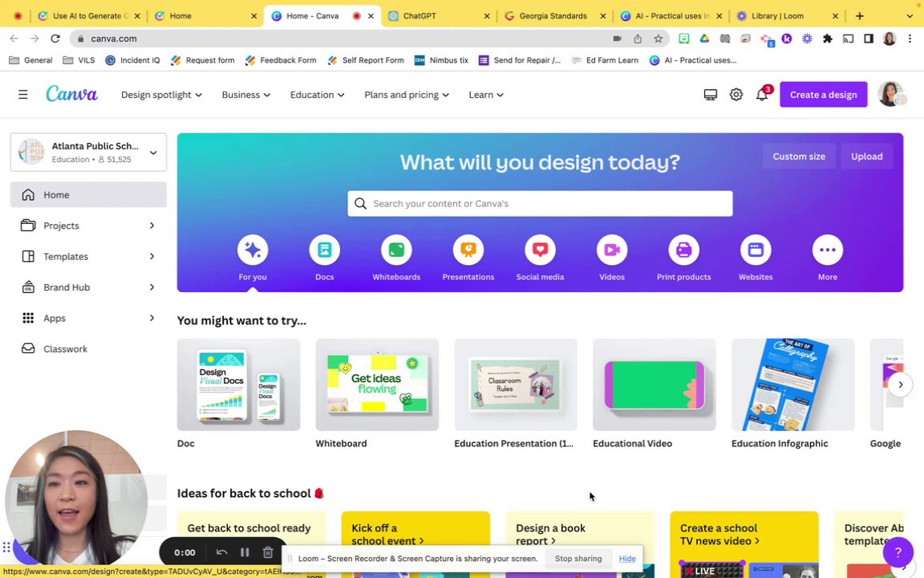
Task: Open the Social media category icon
Action: pos(540,250)
